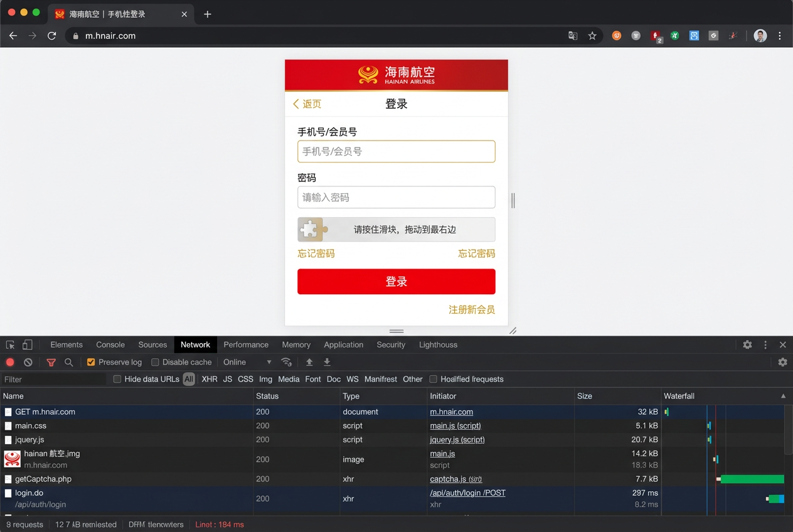
Task: Filter requests by Img
Action: tap(265, 379)
